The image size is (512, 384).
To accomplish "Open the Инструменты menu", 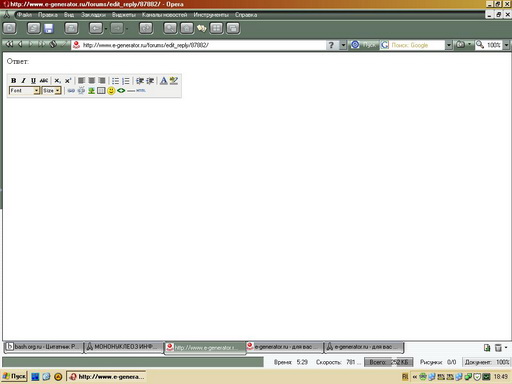I will point(211,15).
